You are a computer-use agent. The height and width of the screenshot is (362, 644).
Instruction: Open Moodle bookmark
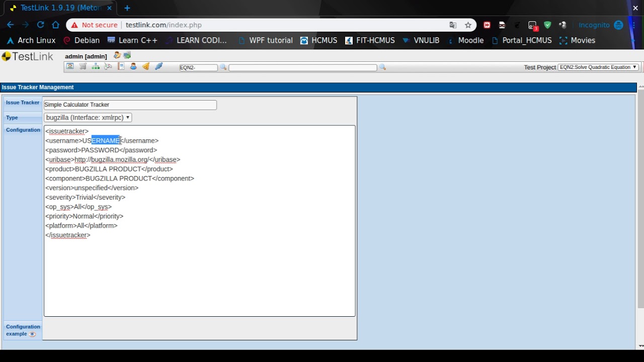pos(465,40)
